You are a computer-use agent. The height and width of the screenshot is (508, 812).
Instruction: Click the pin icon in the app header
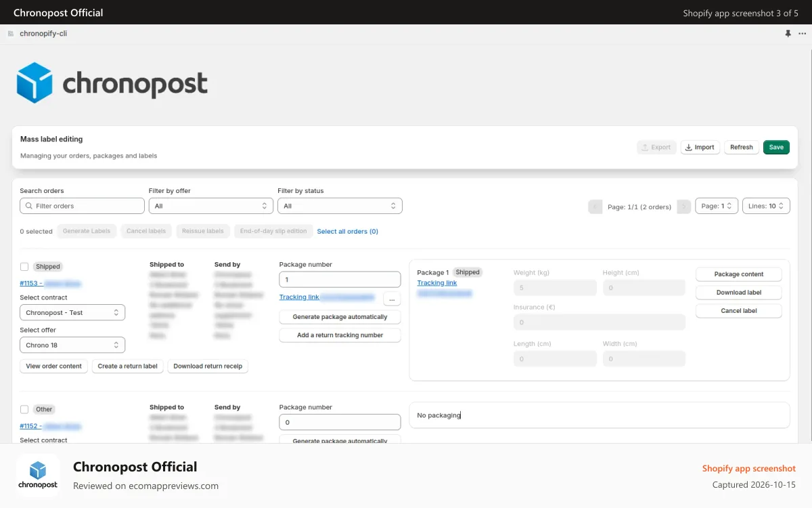pos(788,33)
